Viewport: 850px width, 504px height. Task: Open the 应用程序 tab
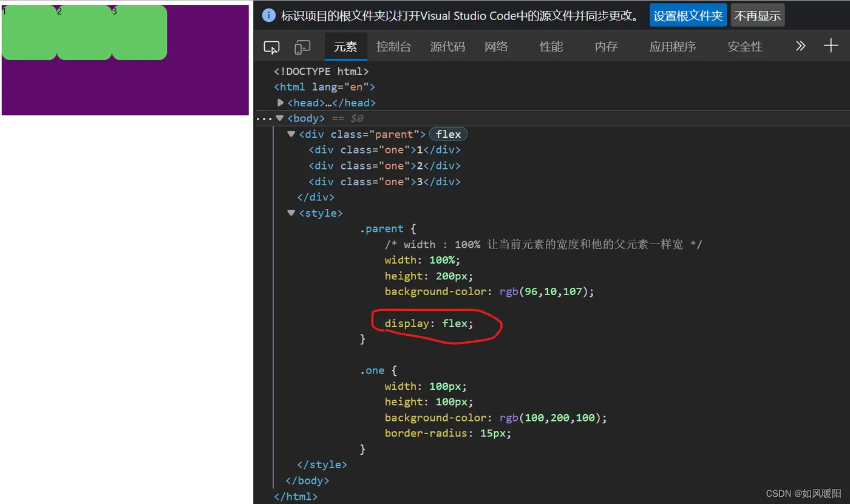pyautogui.click(x=673, y=47)
